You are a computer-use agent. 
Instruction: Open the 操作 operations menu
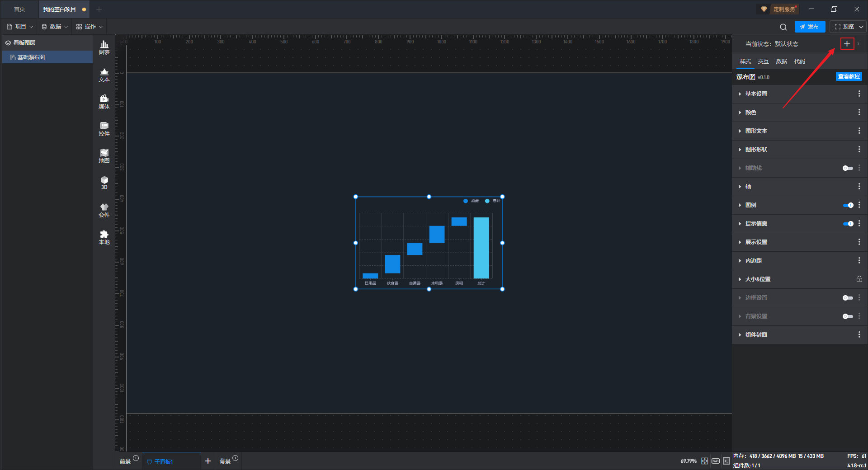pos(90,27)
